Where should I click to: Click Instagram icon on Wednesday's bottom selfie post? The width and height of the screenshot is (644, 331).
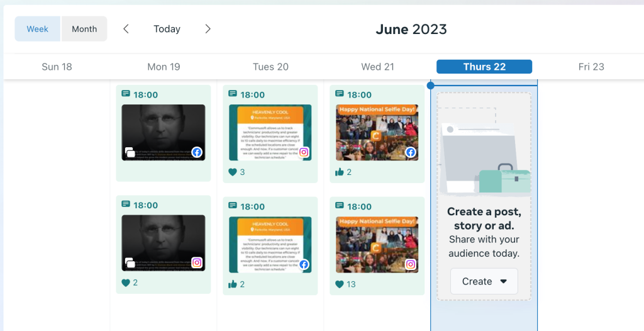[x=411, y=264]
